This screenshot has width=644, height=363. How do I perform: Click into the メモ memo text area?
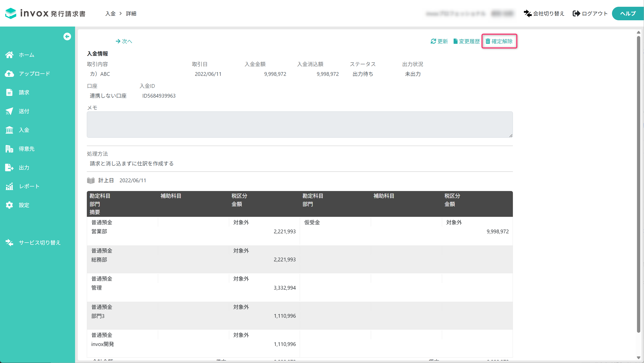pos(300,124)
